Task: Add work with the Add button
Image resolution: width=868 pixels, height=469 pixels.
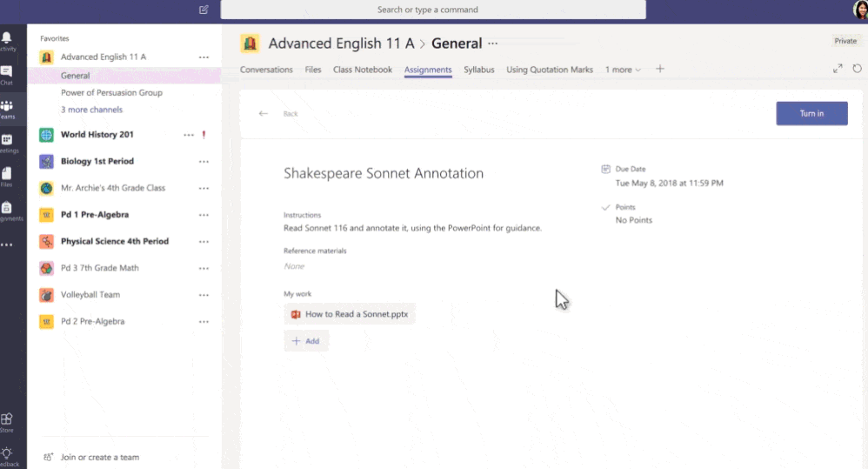Action: point(306,341)
